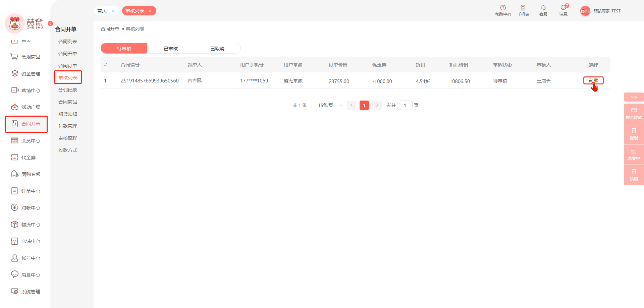
Task: Click the 4.54折 discount cell
Action: (423, 81)
